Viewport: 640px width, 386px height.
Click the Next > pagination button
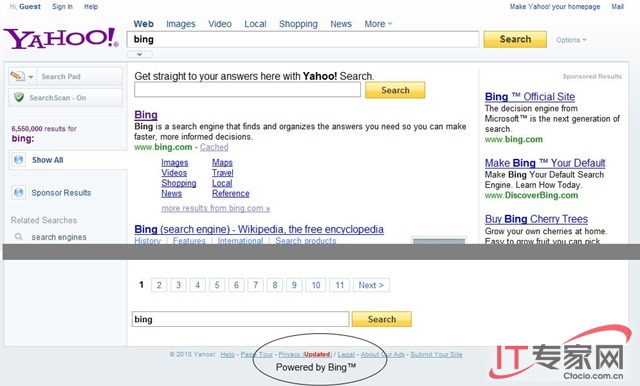click(x=371, y=285)
